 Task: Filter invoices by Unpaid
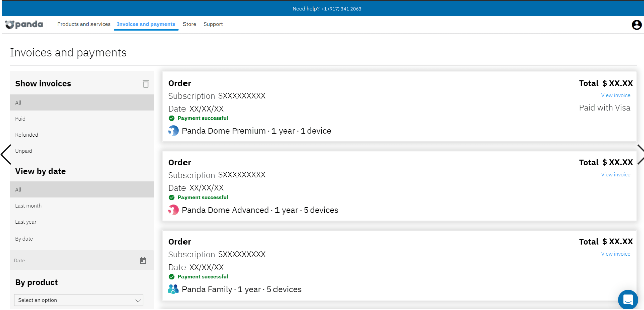coord(81,151)
